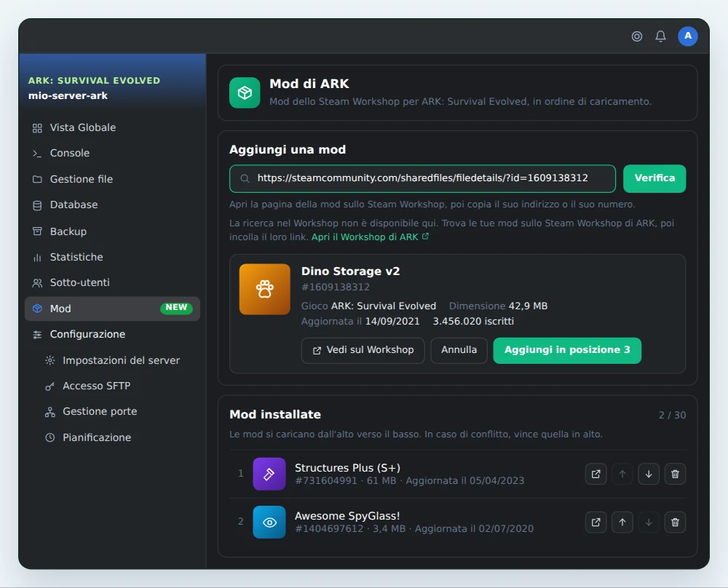Click the Annulla button

459,350
